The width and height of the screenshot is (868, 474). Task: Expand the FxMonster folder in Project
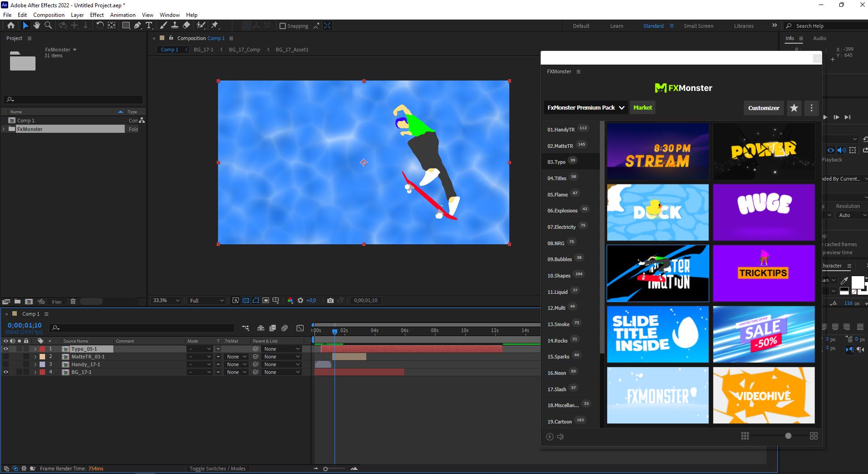point(4,129)
